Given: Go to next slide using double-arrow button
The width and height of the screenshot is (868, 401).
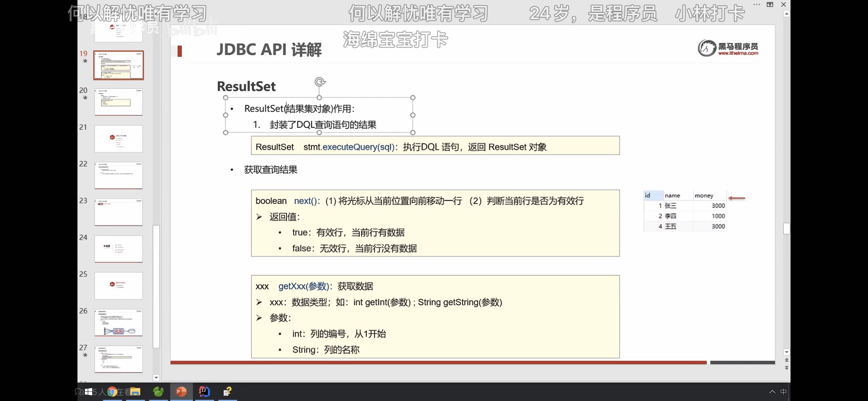Looking at the screenshot, I should click(x=786, y=368).
